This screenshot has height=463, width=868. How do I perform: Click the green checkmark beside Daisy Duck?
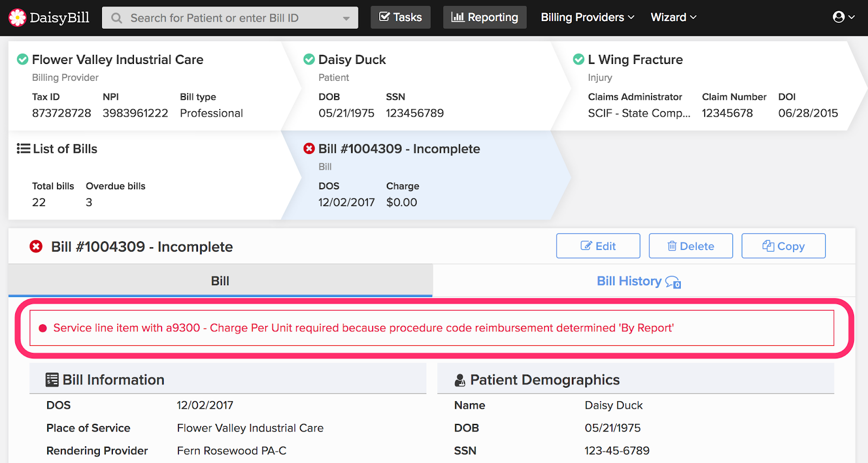click(x=309, y=59)
